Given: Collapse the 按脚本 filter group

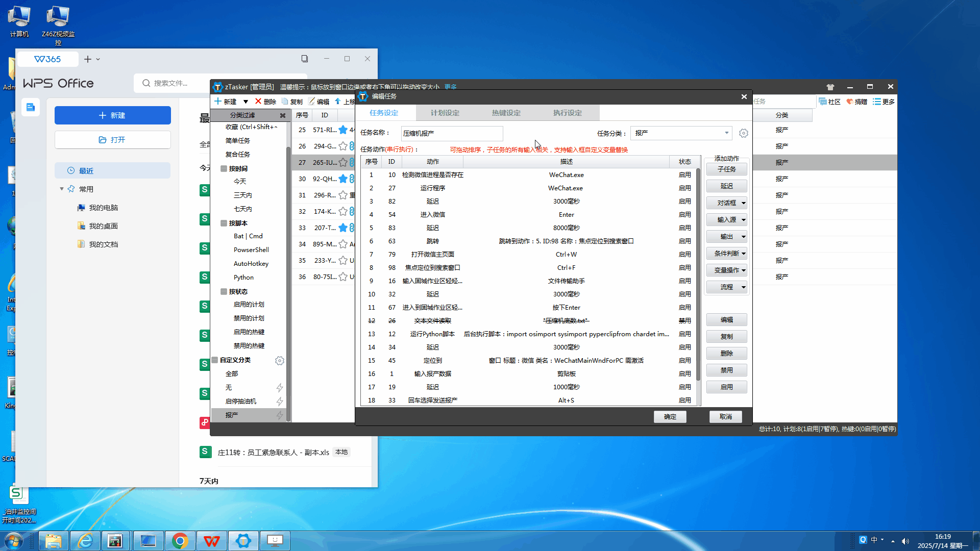Looking at the screenshot, I should pos(224,223).
